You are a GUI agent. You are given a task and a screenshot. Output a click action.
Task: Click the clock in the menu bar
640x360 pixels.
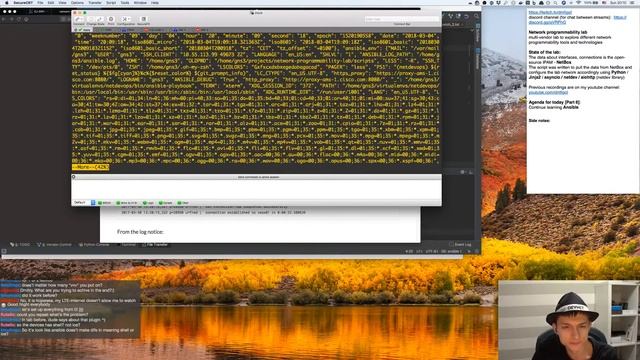[x=619, y=2]
